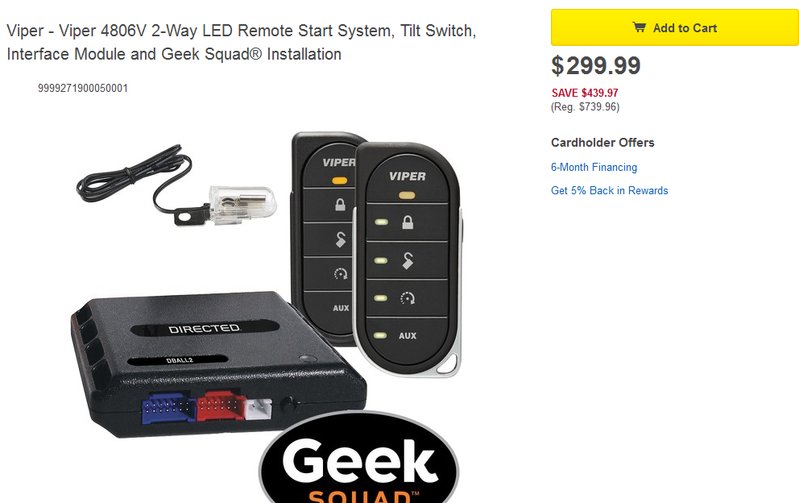799x503 pixels.
Task: Click AUX label on the back remote
Action: pos(341,308)
